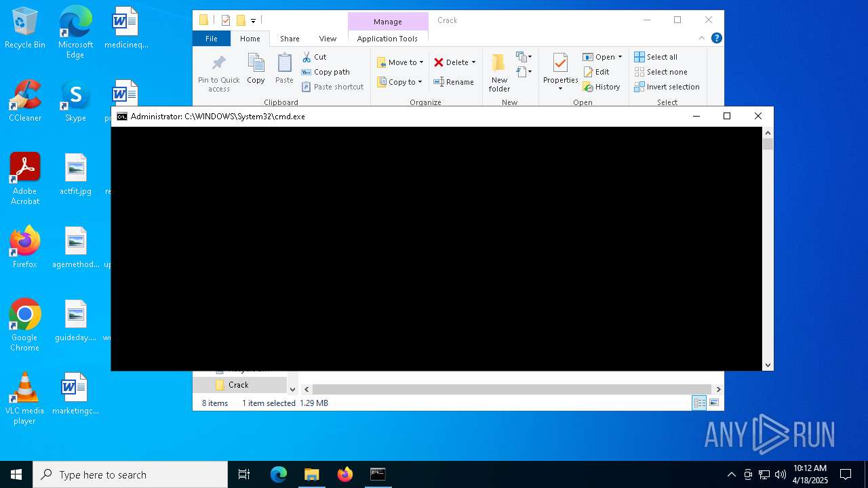Click the Copy button in Clipboard group
Image resolution: width=868 pixels, height=488 pixels.
(256, 69)
